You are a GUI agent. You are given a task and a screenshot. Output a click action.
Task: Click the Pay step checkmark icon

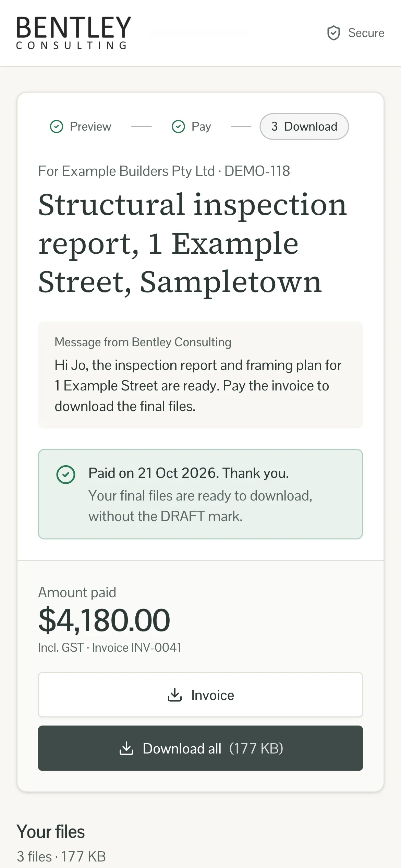pos(178,126)
